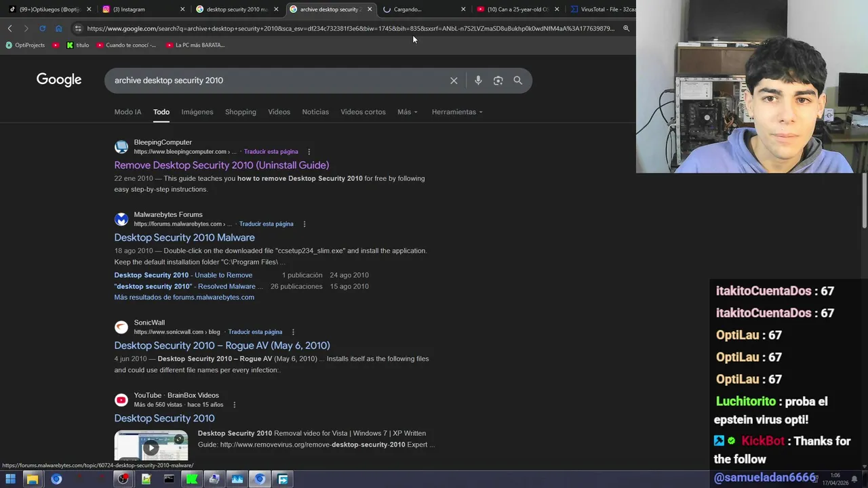This screenshot has width=868, height=488.
Task: Select the Noticias results filter
Action: click(x=315, y=112)
